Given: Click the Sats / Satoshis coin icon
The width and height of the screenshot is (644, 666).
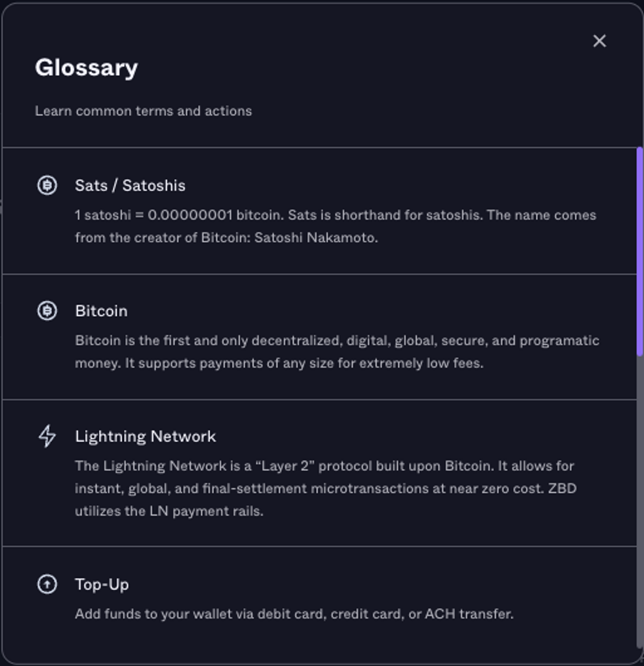Looking at the screenshot, I should (x=47, y=186).
